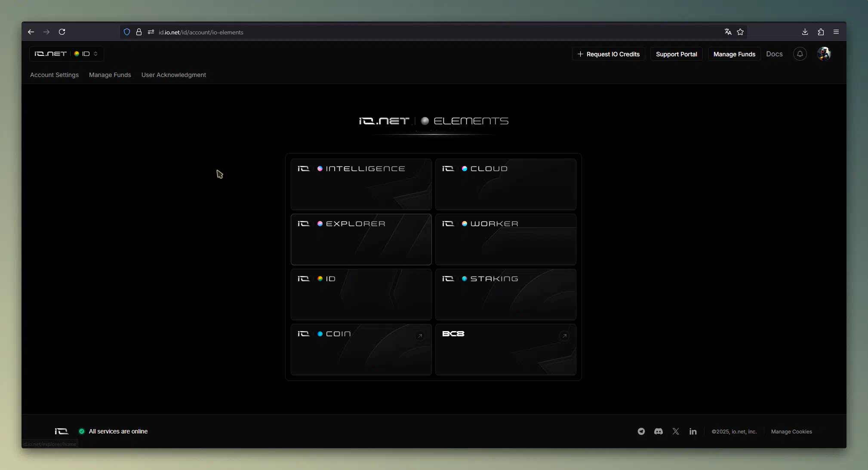
Task: Click green services online status icon
Action: [82, 431]
